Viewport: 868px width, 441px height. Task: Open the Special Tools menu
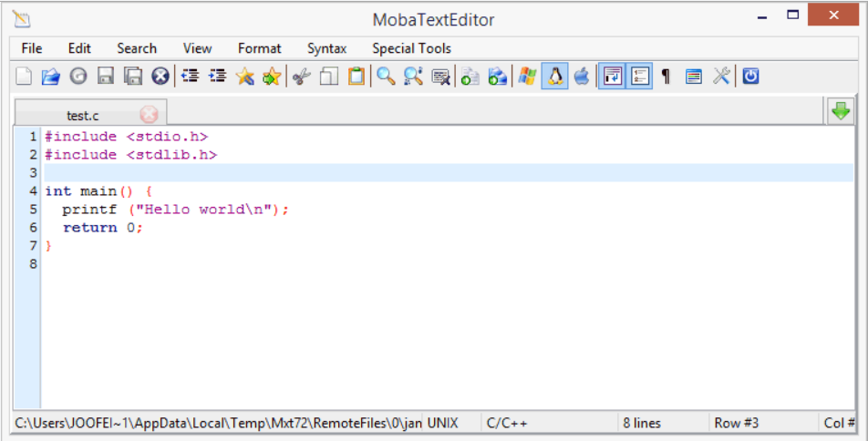pos(412,48)
